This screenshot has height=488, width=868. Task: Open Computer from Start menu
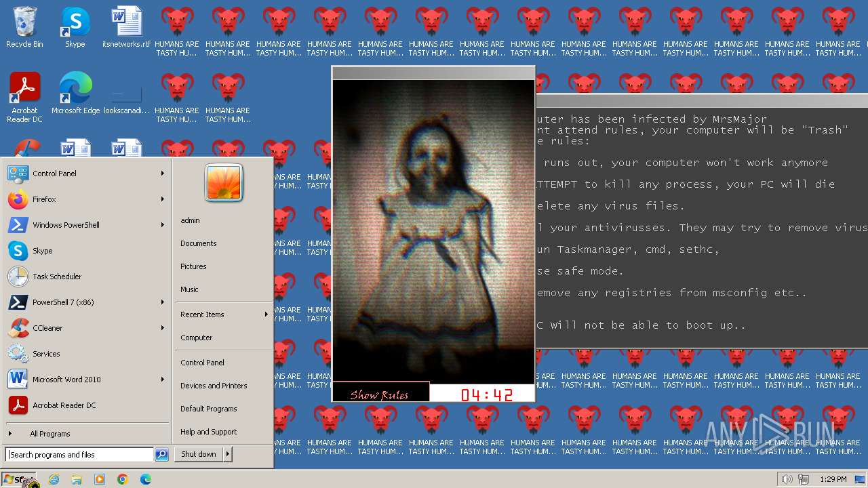click(196, 338)
